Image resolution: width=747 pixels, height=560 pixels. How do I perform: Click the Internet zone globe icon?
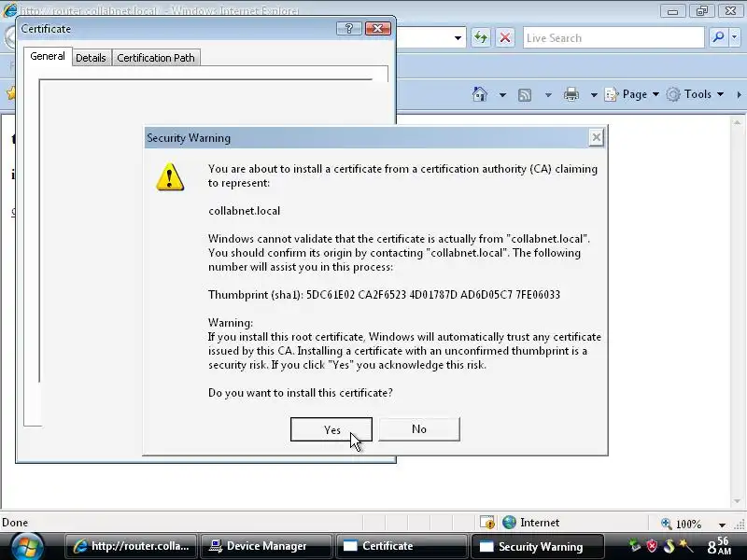(509, 523)
